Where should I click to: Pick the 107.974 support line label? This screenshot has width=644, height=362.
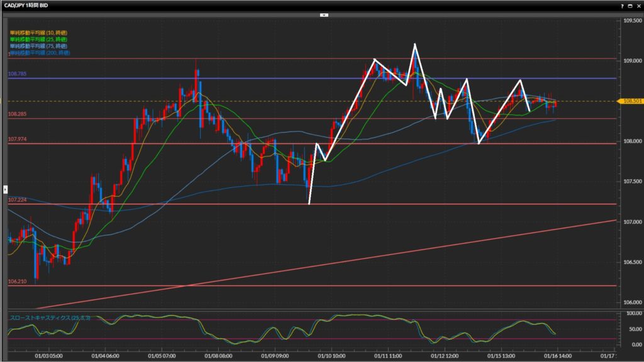16,140
